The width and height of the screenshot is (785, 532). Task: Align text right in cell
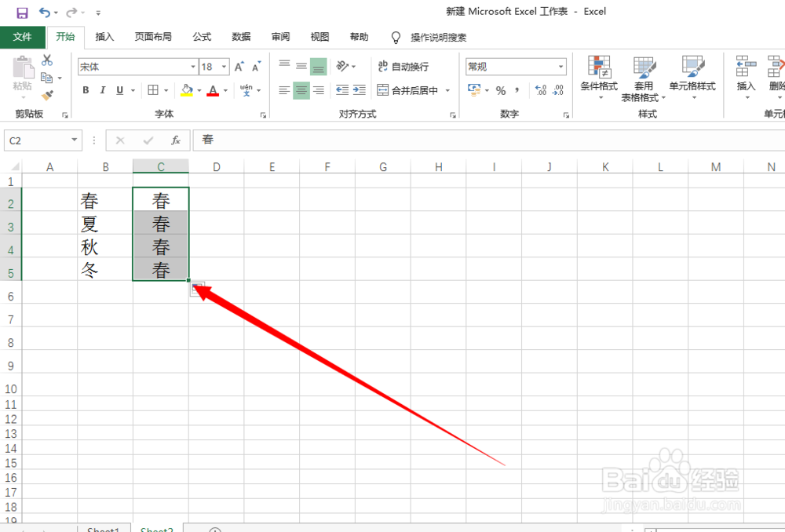point(319,90)
